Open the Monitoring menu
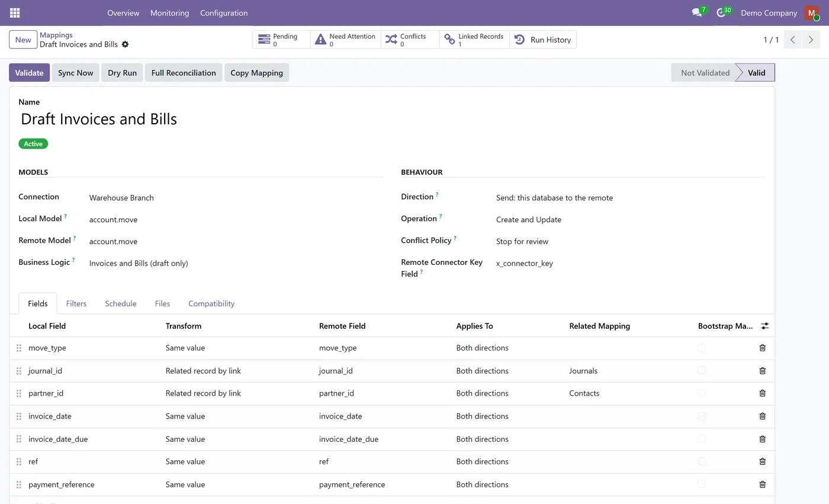The width and height of the screenshot is (829, 504). pos(169,12)
